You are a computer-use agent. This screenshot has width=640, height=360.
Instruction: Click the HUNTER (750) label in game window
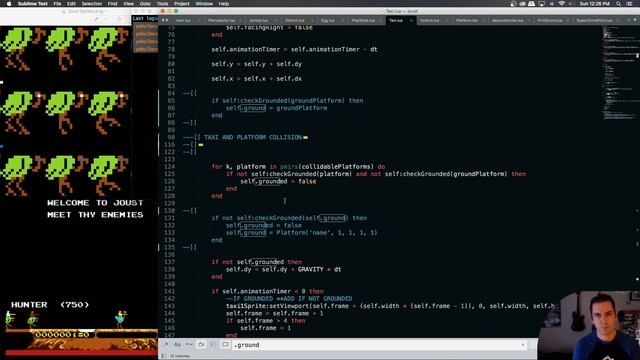(50, 305)
